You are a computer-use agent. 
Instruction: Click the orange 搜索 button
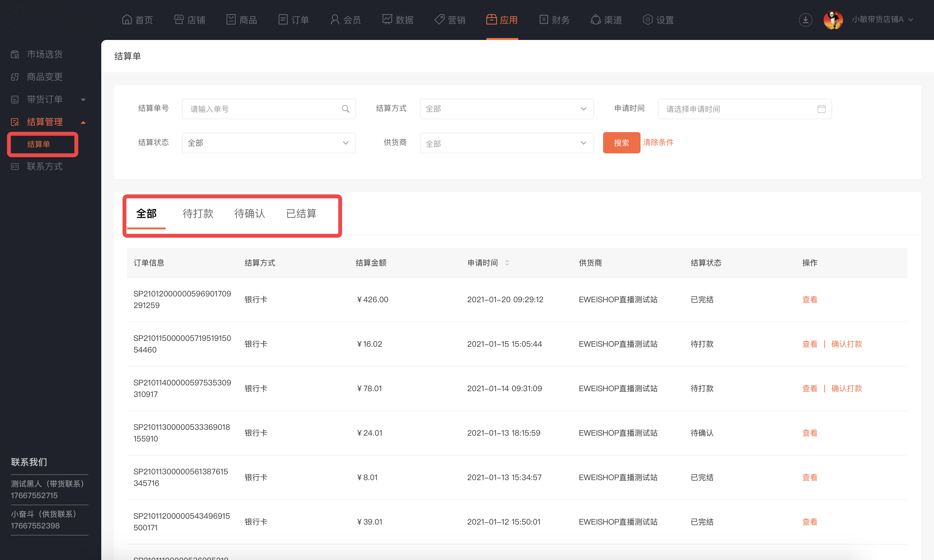click(x=621, y=143)
